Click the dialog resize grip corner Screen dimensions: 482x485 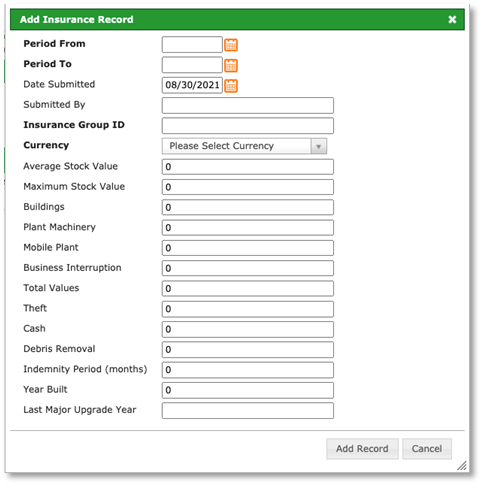(x=462, y=466)
